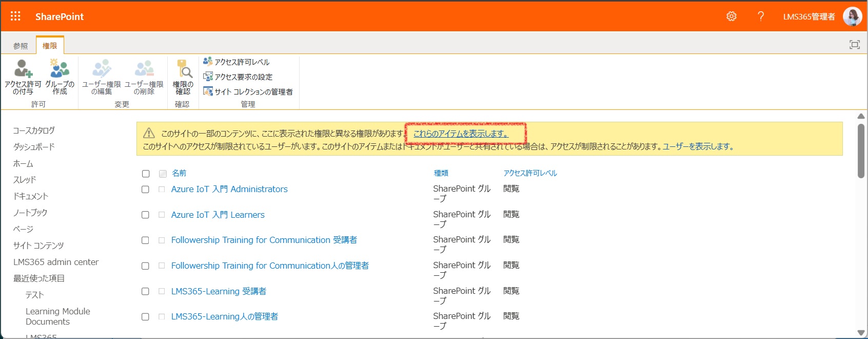Viewport: 868px width, 339px height.
Task: Sort by 種類 column header
Action: 441,173
